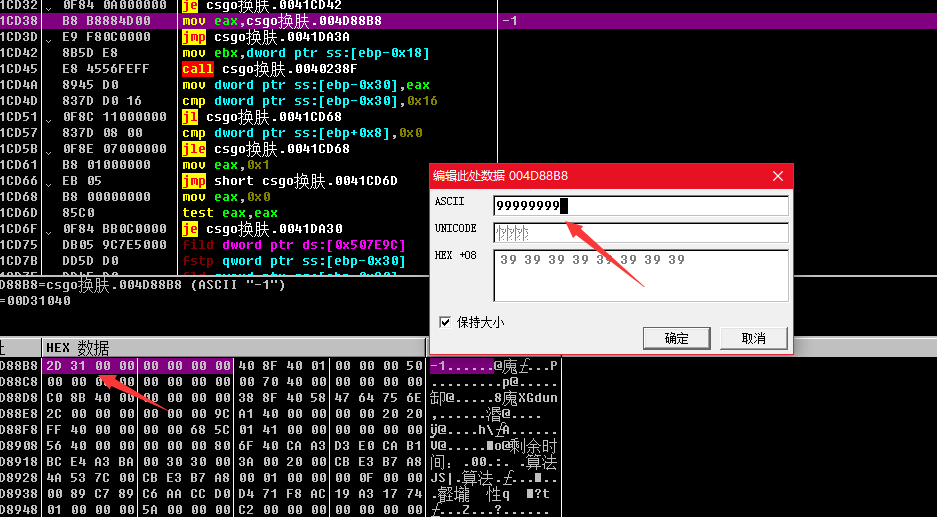
Task: Select the call csgo换肤.0040238F instruction
Action: point(270,69)
